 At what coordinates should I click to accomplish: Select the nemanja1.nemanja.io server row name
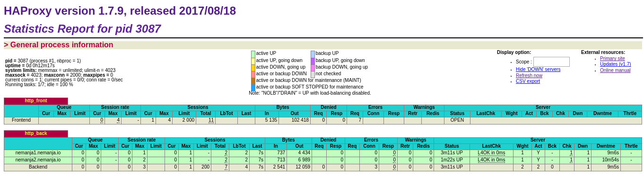coord(38,153)
